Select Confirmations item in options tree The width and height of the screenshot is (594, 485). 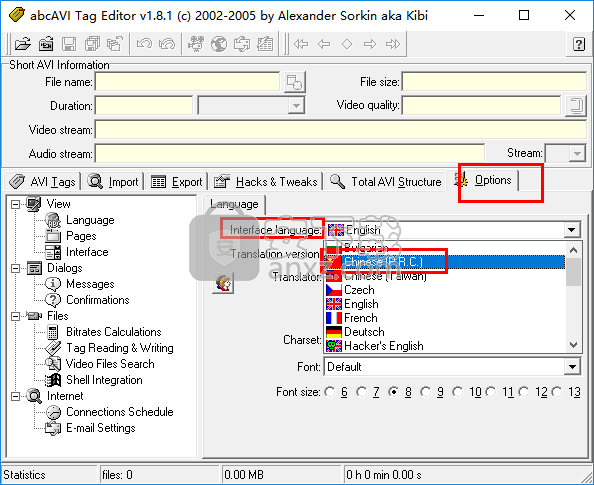[x=98, y=300]
